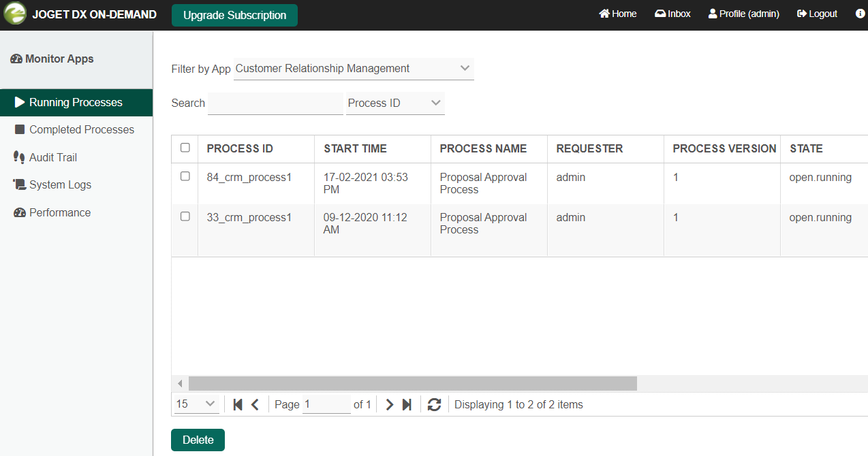This screenshot has width=868, height=456.
Task: Click the Monitor Apps dashboard icon
Action: 16,59
